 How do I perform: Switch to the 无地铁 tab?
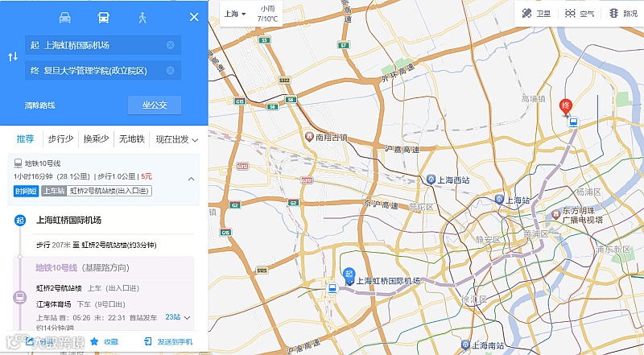pos(132,139)
